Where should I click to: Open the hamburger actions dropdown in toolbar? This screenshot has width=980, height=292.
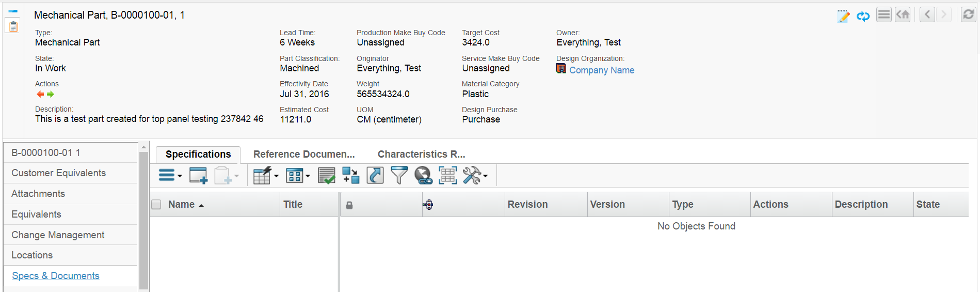[170, 176]
